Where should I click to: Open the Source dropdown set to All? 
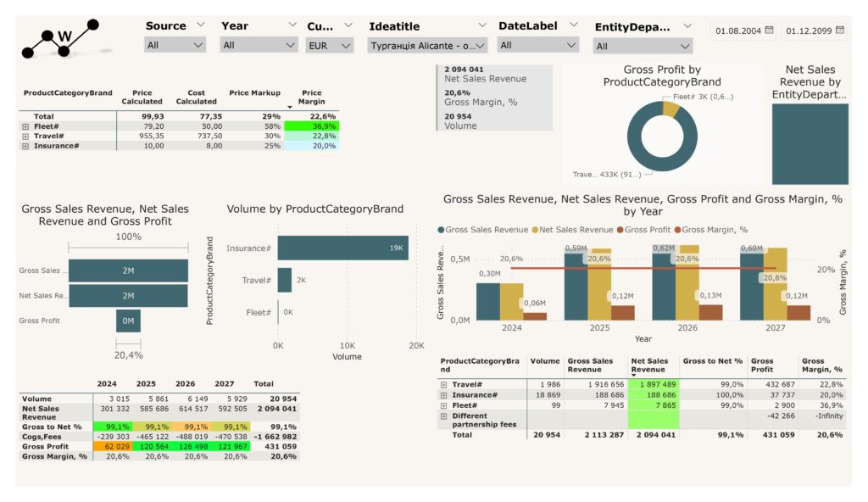point(175,45)
